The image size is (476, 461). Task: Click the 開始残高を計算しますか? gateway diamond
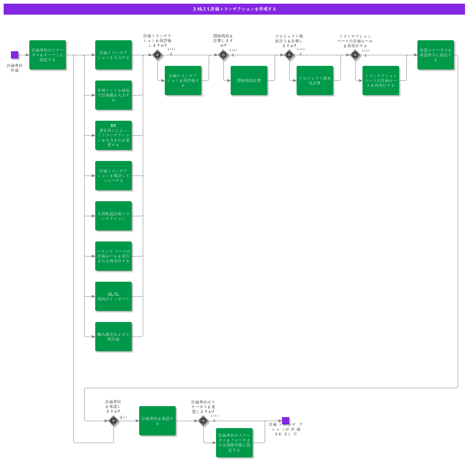point(223,55)
